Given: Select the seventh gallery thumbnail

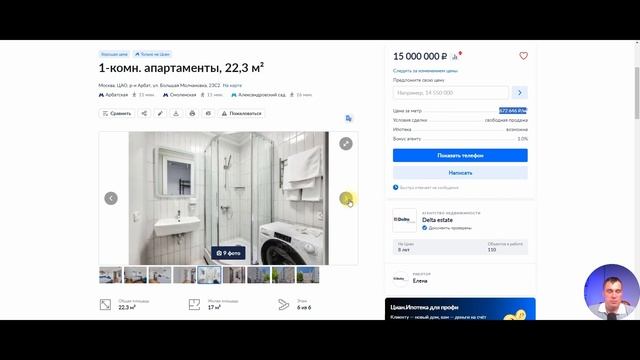Looking at the screenshot, I should click(x=258, y=275).
